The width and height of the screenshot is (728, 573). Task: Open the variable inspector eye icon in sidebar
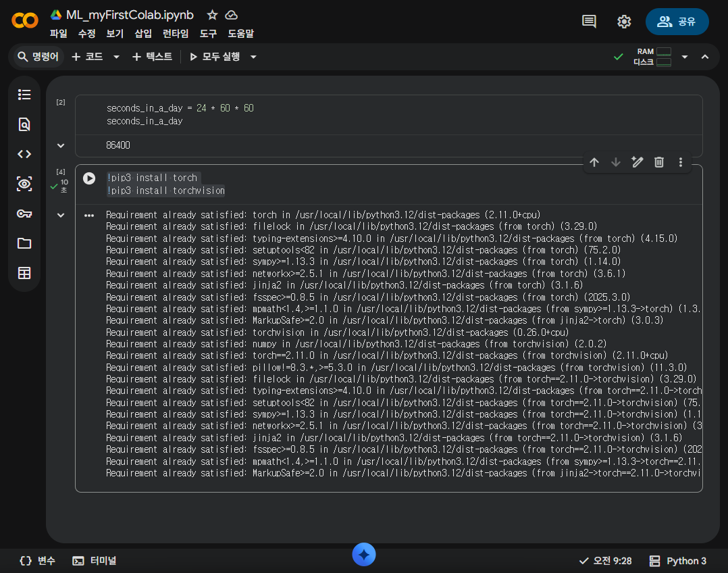pyautogui.click(x=24, y=184)
